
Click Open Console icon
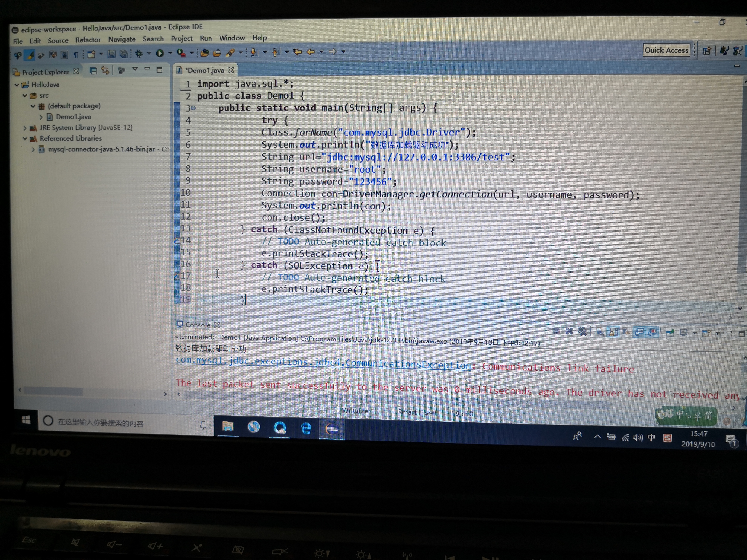[x=706, y=333]
